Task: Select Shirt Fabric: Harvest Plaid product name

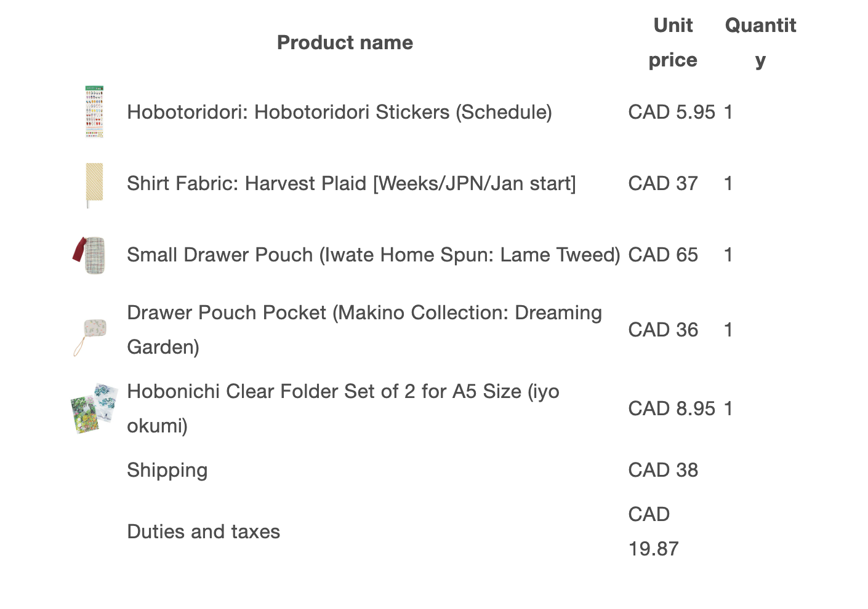Action: [352, 183]
